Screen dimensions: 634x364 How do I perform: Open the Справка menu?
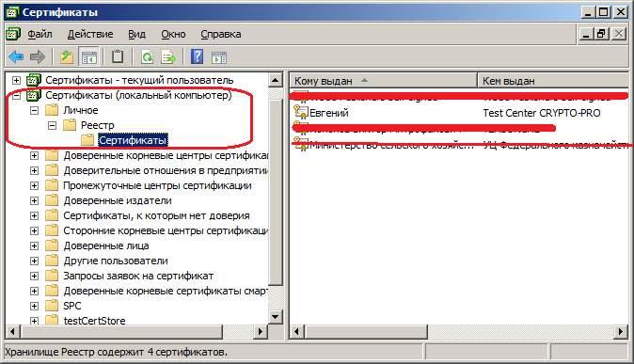221,35
